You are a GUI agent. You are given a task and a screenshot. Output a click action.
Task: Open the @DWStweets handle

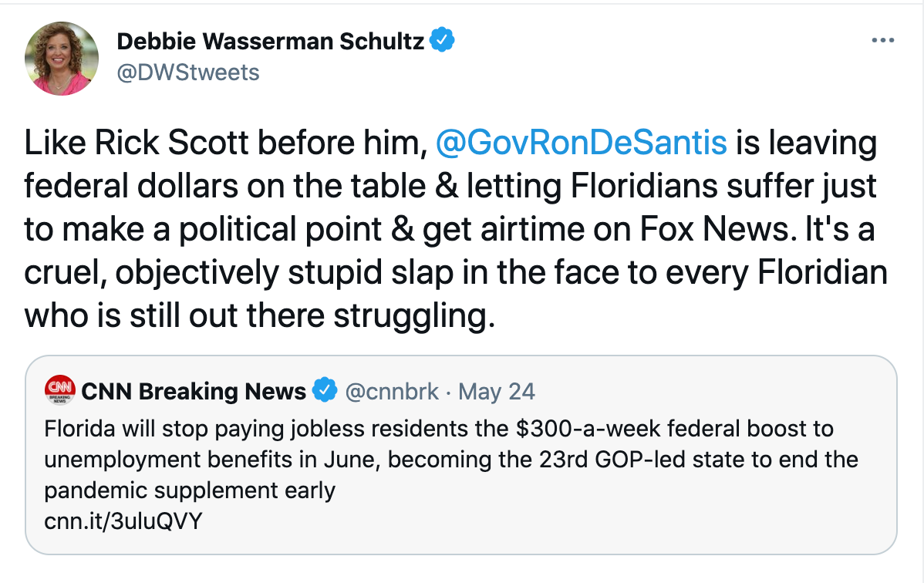tap(188, 72)
